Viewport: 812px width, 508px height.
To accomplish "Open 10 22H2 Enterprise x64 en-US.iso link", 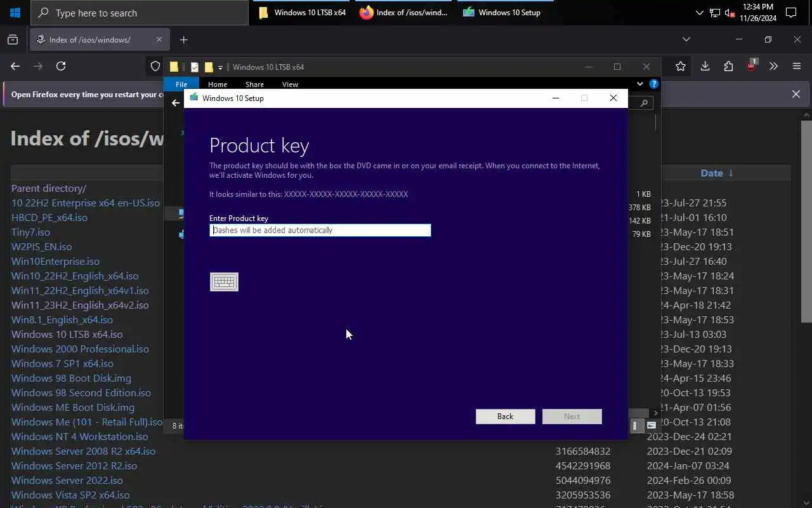I will [86, 203].
